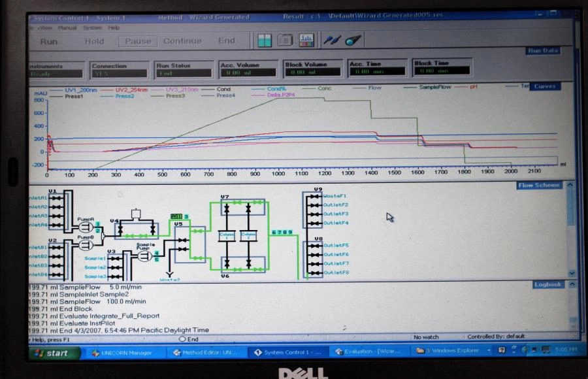Open the Manual menu
588x379 pixels.
point(67,28)
